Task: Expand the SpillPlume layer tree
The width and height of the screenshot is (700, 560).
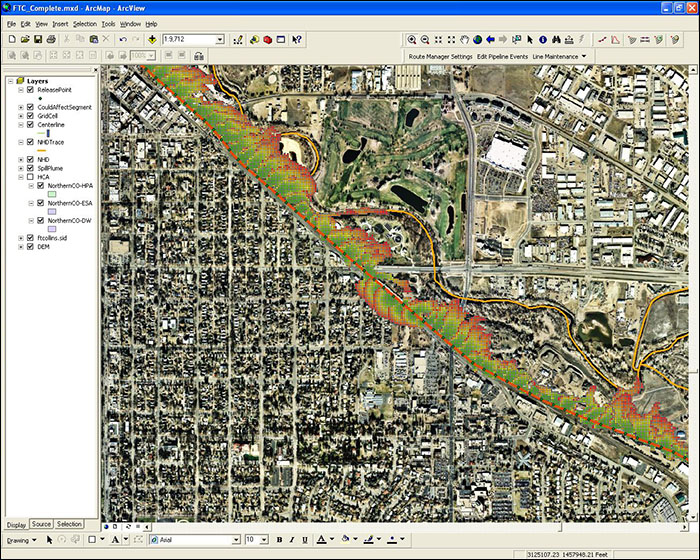Action: pos(21,168)
